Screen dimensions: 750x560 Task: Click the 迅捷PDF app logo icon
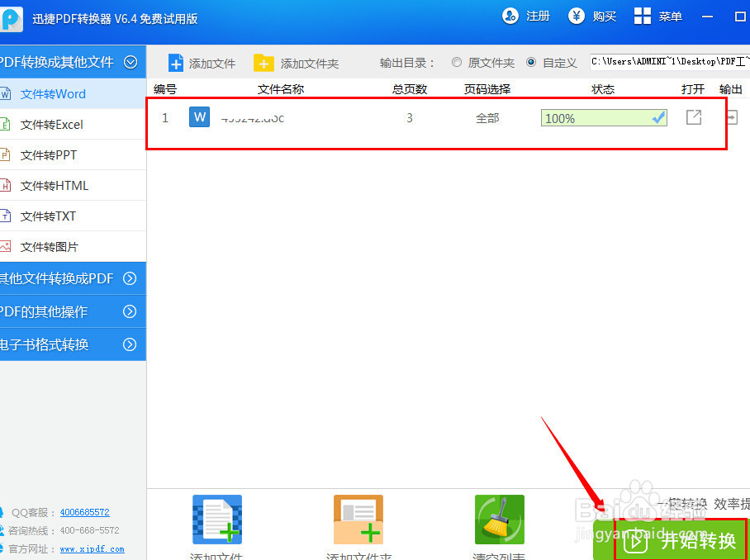pyautogui.click(x=11, y=19)
